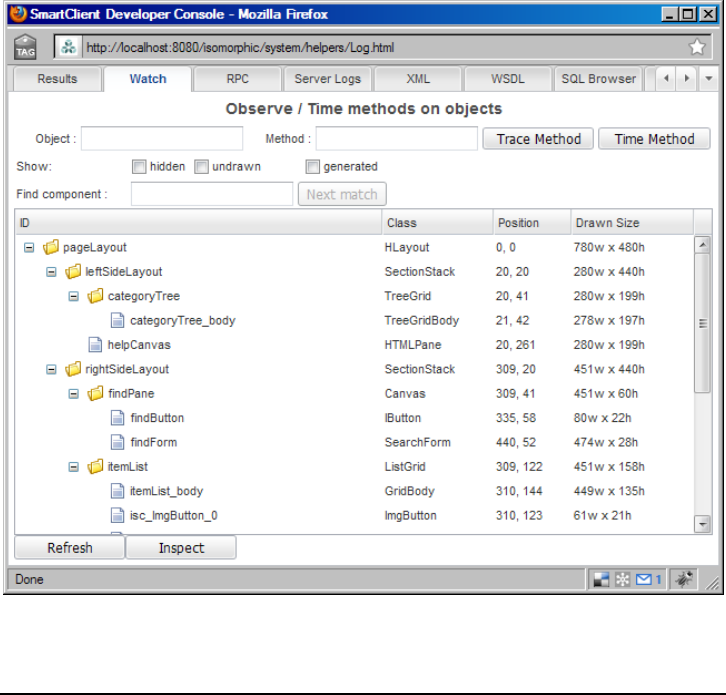Switch to the Results tab
Screen dimensions: 726x695
57,79
